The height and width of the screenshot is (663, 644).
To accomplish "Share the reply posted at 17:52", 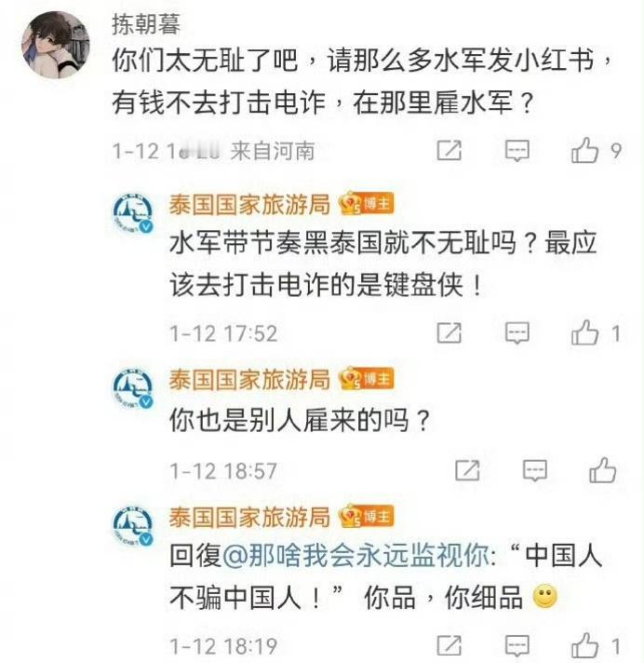I will tap(449, 333).
